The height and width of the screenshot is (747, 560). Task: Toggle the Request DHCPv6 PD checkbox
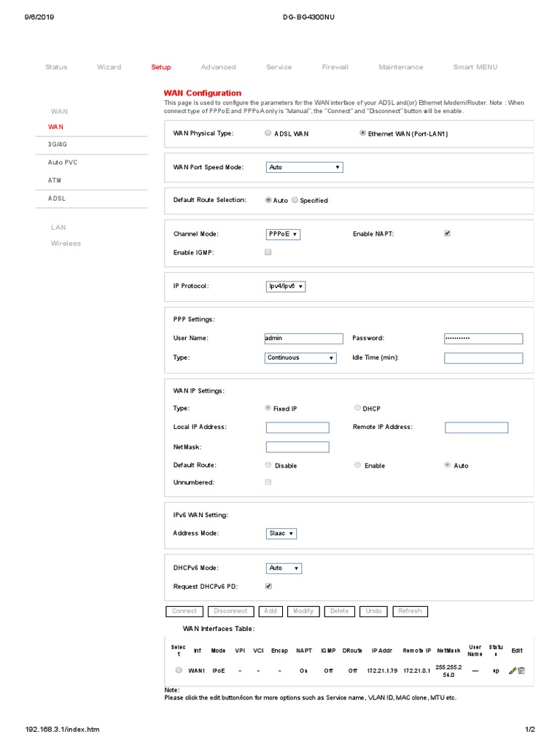[x=268, y=586]
